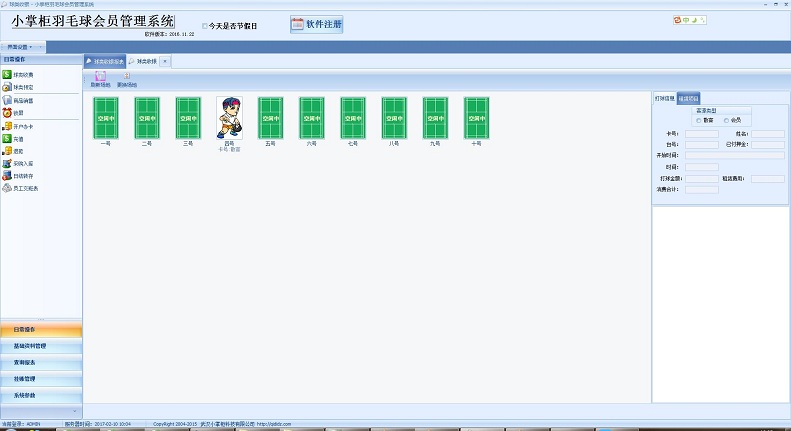Open the 充值 recharge item in sidebar
Screen dimensions: 791x431
(8, 139)
